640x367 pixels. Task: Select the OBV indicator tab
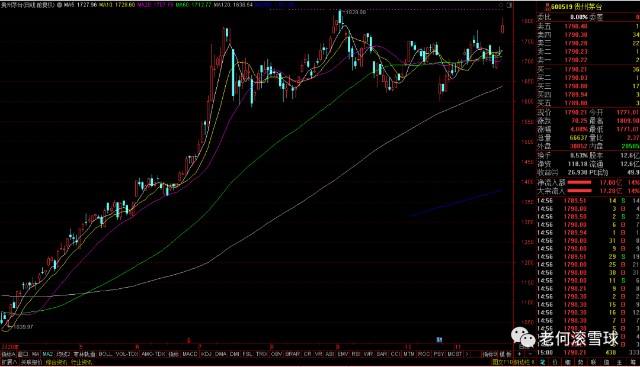point(276,354)
